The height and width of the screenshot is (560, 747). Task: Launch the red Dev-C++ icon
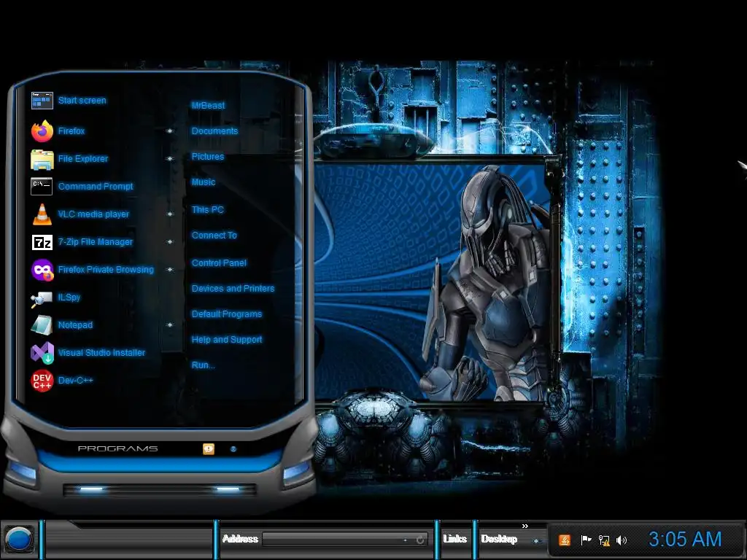pyautogui.click(x=42, y=381)
